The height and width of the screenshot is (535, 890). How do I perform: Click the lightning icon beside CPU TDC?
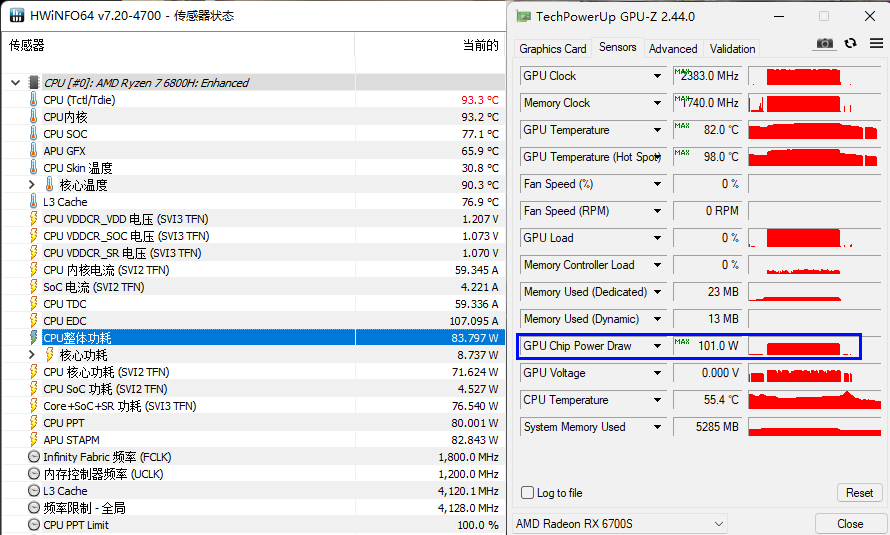point(33,304)
